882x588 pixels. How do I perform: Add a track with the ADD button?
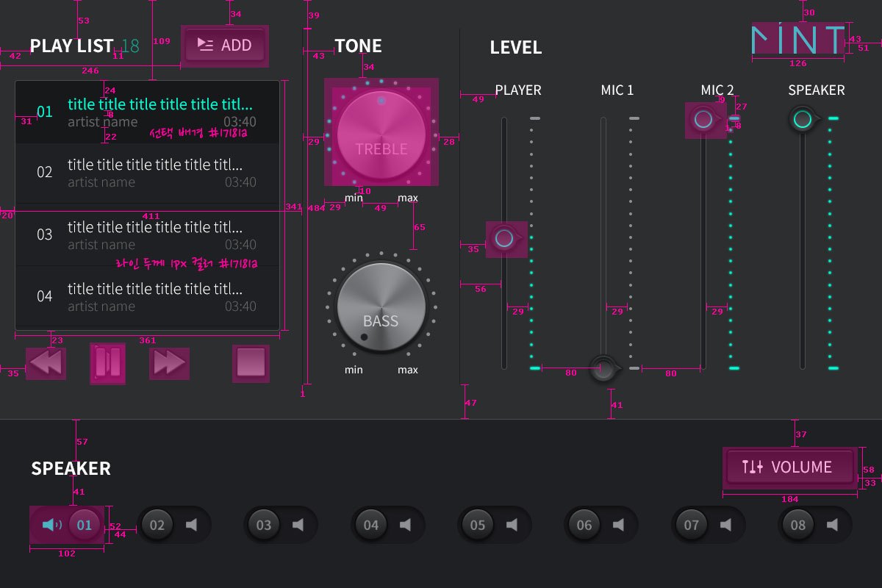pos(225,46)
